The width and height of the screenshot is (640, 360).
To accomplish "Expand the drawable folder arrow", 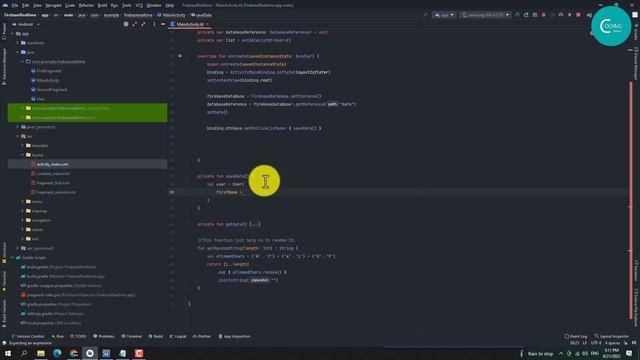I will (x=23, y=145).
